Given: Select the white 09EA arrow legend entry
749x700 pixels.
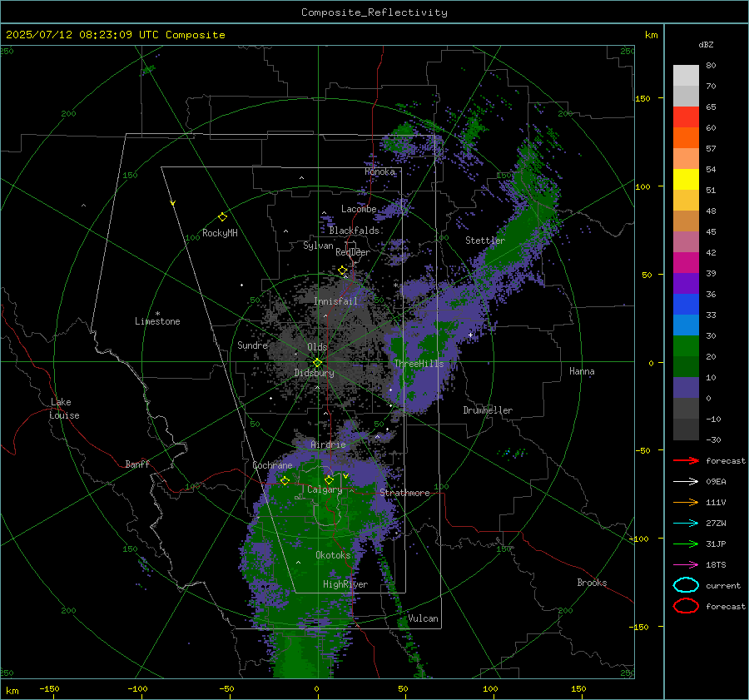Looking at the screenshot, I should 686,481.
